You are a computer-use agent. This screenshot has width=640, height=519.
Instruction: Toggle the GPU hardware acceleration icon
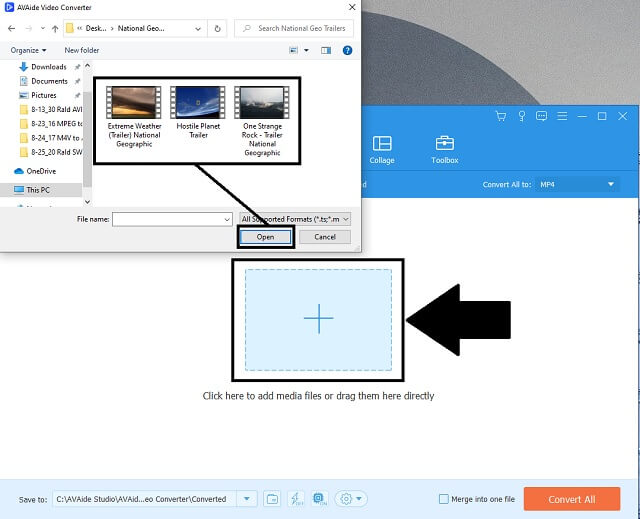(319, 499)
